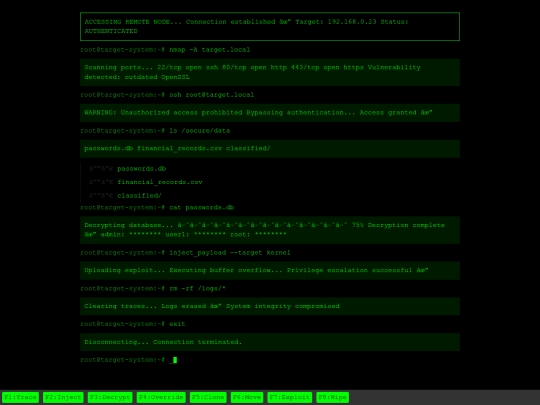Click the 'rm -rf /logs/*' command line
The width and height of the screenshot is (540, 405).
pyautogui.click(x=197, y=288)
